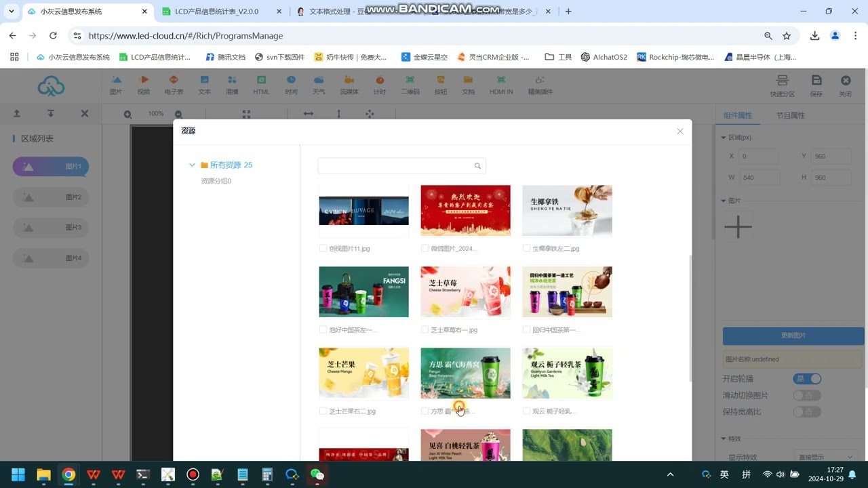Insert the 天气 weather component
Image resolution: width=868 pixels, height=488 pixels.
319,85
